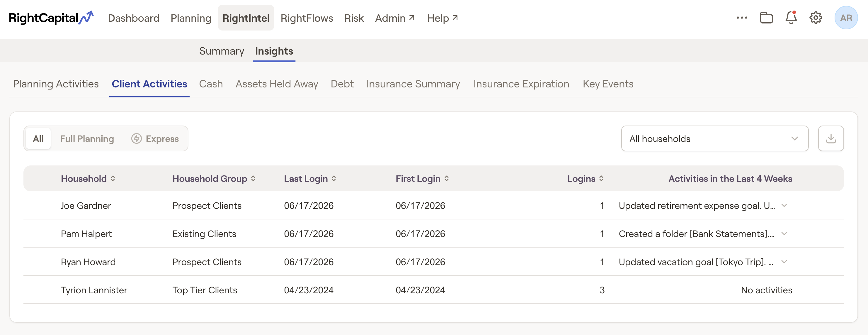Expand Ryan Howard's activities
The image size is (868, 335).
[x=784, y=262]
